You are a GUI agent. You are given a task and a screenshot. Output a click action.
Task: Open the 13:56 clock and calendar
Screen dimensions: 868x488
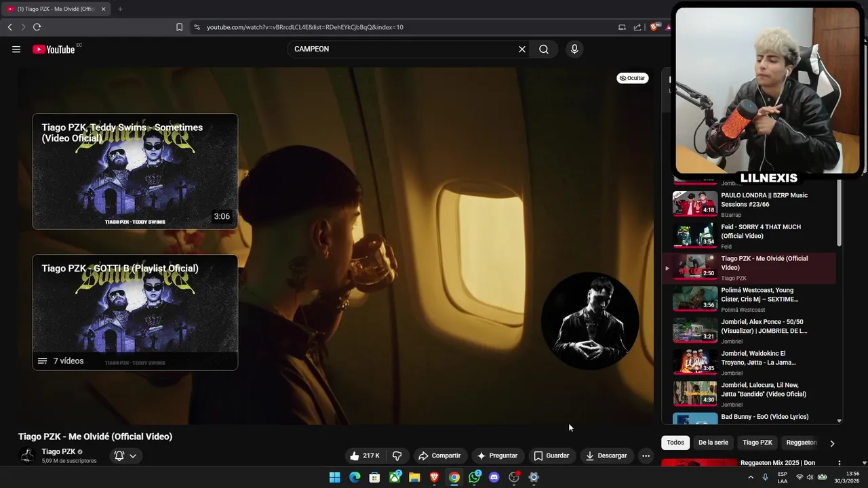(x=848, y=477)
